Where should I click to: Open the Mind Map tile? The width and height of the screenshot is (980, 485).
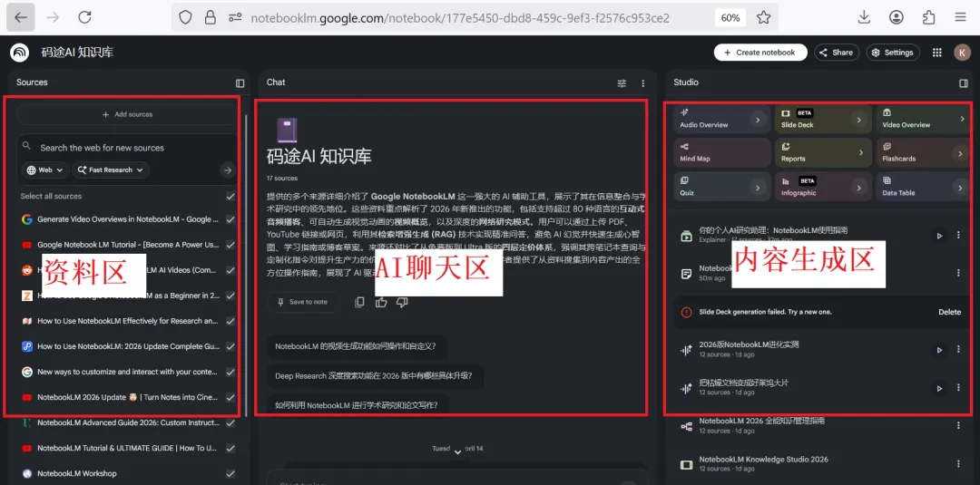tap(722, 152)
